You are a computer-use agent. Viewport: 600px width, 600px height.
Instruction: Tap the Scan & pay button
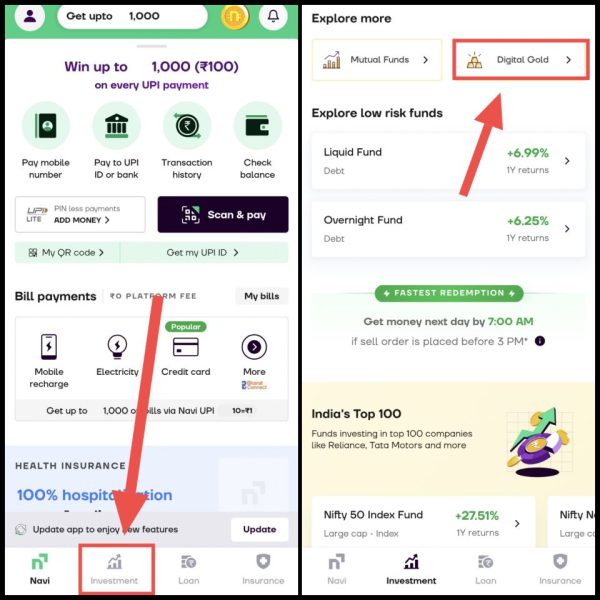point(223,214)
